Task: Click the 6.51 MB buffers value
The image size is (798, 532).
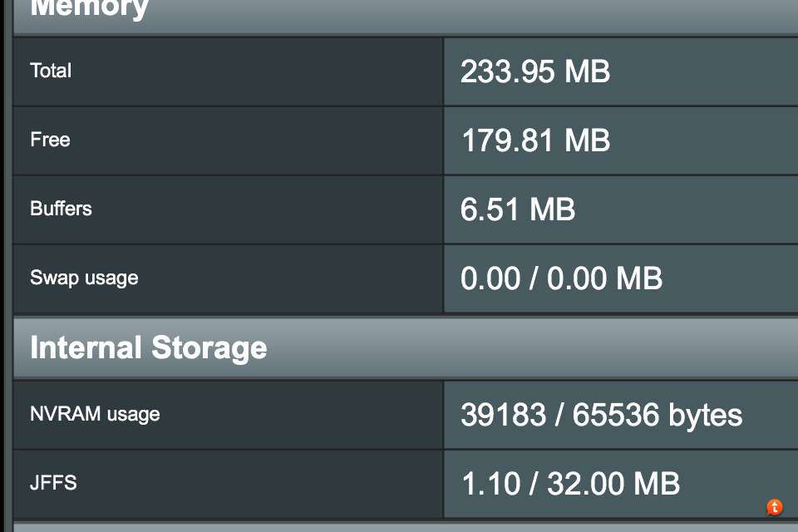Action: coord(518,209)
